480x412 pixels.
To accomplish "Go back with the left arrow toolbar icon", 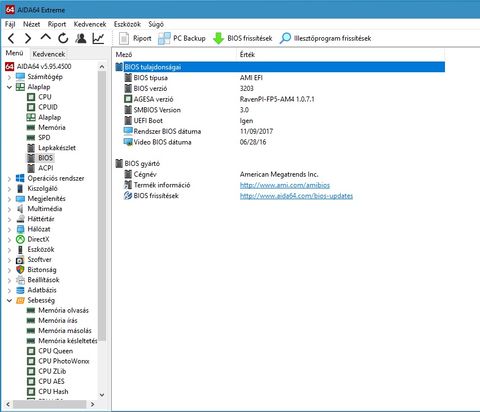I will (x=11, y=39).
